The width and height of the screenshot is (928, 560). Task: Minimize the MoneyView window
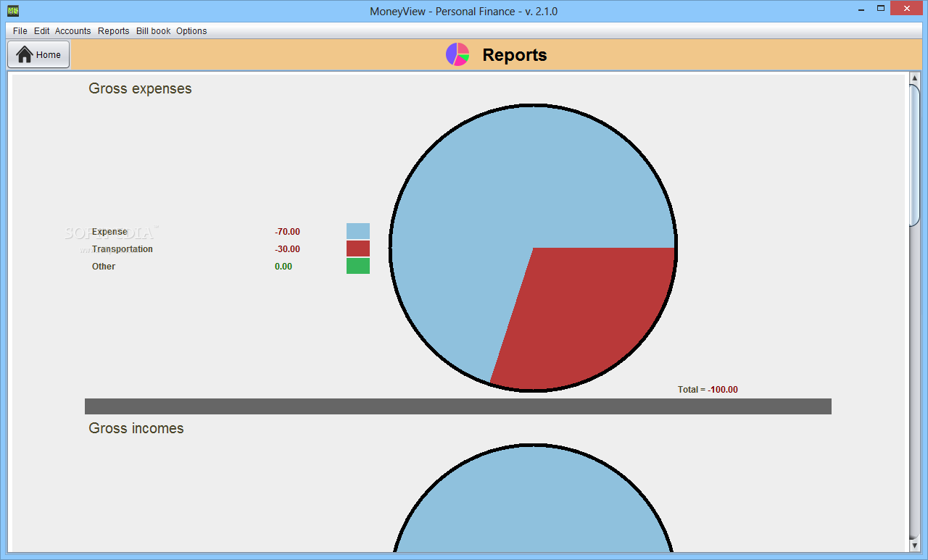(x=861, y=8)
